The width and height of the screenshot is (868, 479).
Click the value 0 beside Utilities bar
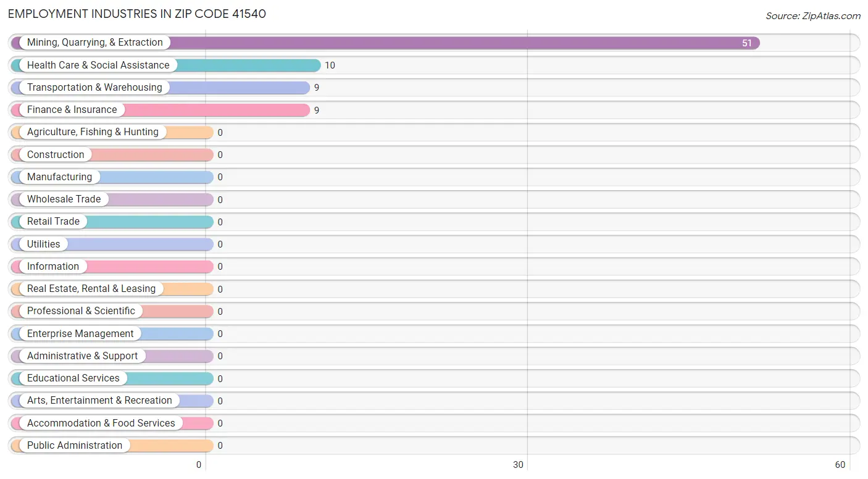click(220, 244)
